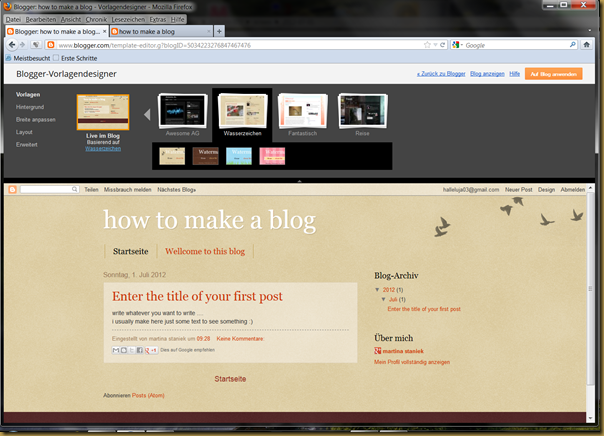This screenshot has width=604, height=436.
Task: Click the 'Zurück zu Blogger' link
Action: click(441, 74)
